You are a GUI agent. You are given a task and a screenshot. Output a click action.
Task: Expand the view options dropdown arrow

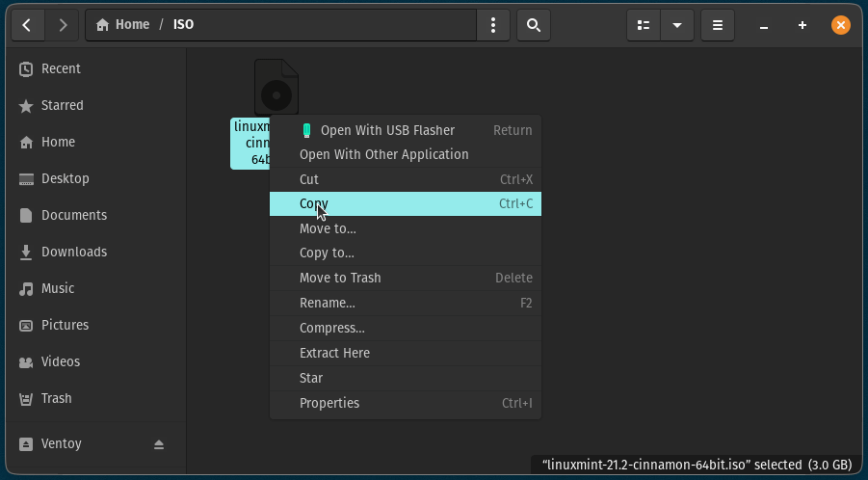point(677,25)
